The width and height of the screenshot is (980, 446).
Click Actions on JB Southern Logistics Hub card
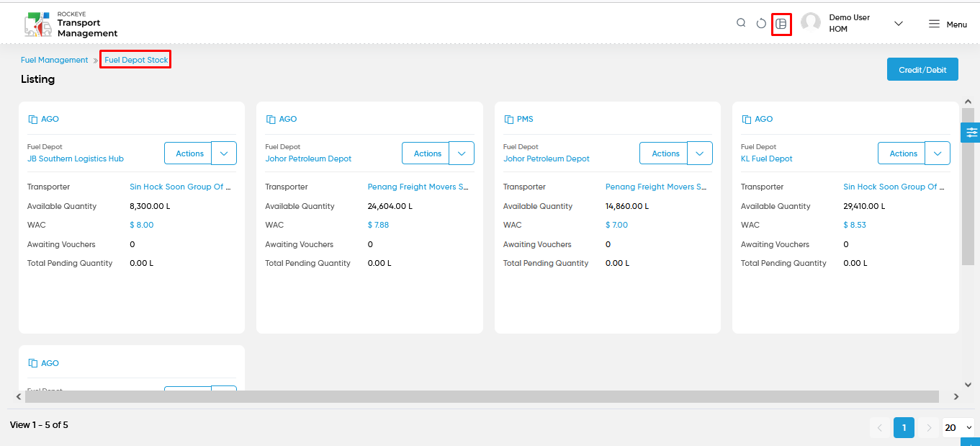(188, 153)
